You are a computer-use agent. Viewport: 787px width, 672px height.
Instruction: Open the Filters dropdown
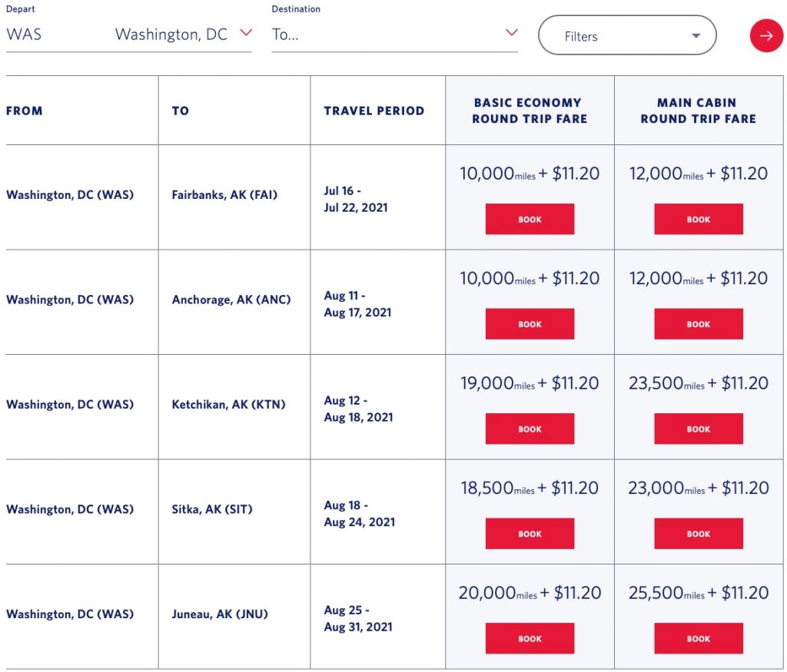click(x=627, y=35)
